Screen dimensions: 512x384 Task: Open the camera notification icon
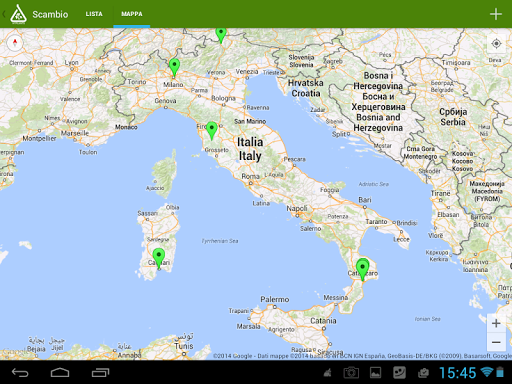click(351, 372)
